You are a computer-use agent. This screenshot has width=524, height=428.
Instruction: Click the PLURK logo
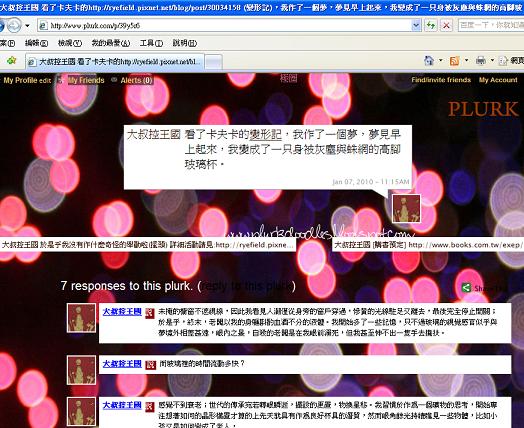pyautogui.click(x=483, y=109)
